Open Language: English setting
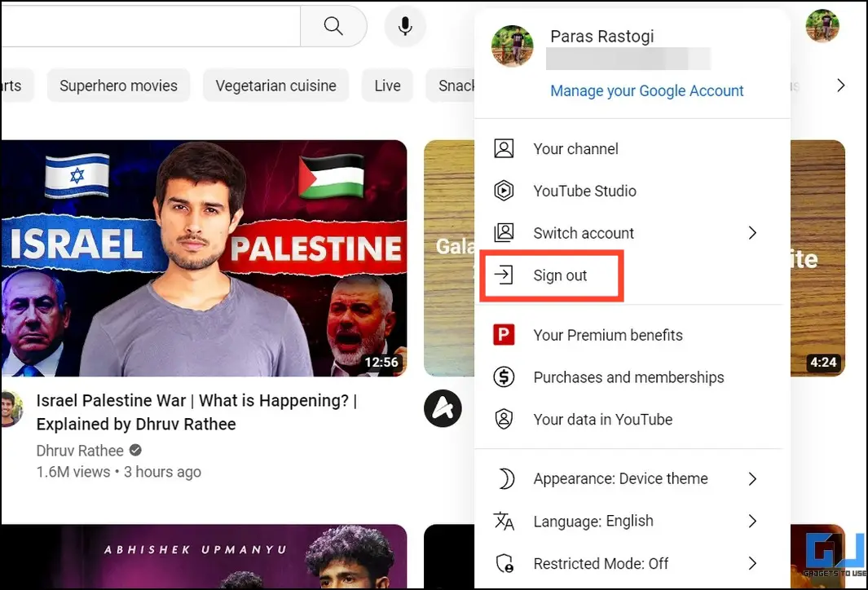The height and width of the screenshot is (590, 868). (x=632, y=521)
